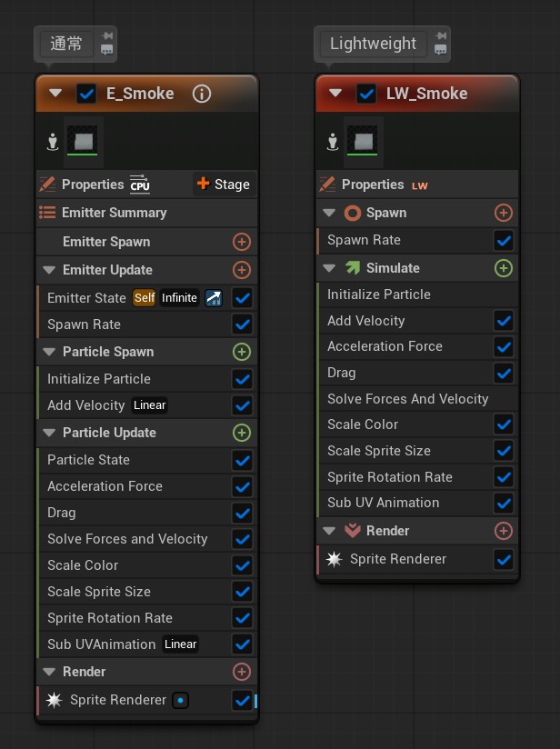560x749 pixels.
Task: Uncheck Drag in LW_Smoke
Action: coord(503,373)
